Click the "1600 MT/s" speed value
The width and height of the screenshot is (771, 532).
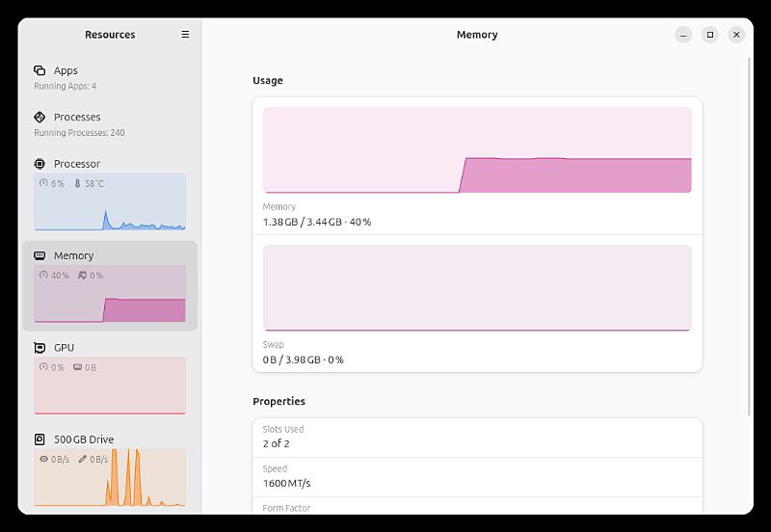coord(286,483)
